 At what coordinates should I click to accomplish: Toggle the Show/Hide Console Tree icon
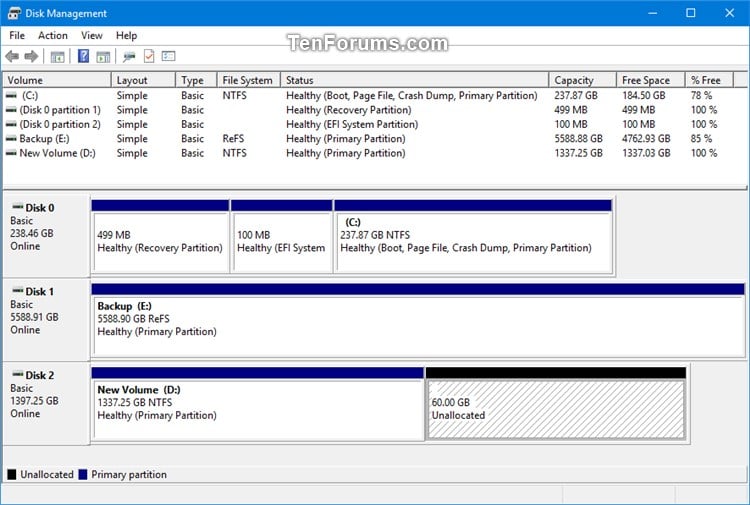coord(57,56)
